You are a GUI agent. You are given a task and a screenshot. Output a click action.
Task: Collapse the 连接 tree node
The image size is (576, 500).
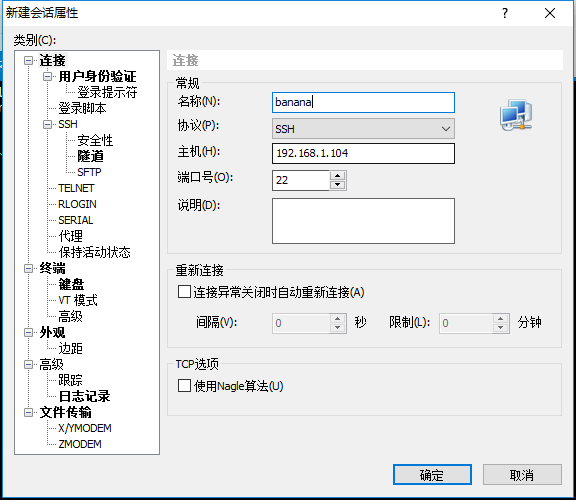pos(28,60)
